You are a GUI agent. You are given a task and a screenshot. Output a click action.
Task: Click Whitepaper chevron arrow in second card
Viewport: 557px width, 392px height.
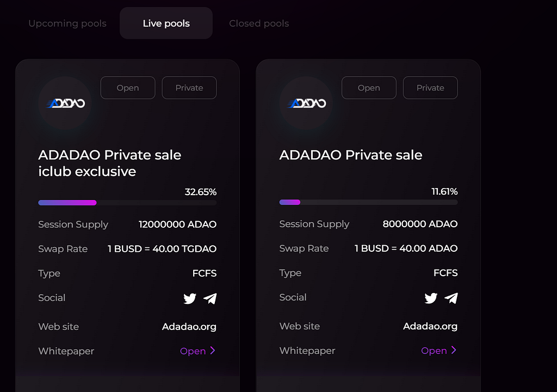pyautogui.click(x=454, y=350)
